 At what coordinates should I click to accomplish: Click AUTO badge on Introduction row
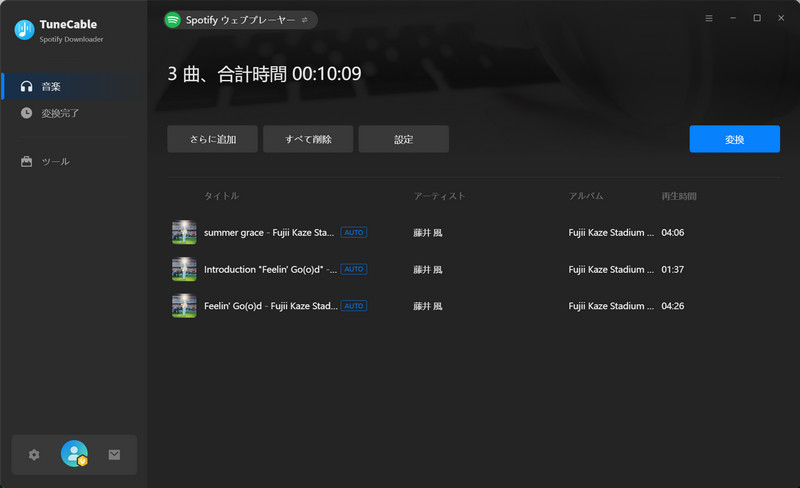(x=354, y=269)
